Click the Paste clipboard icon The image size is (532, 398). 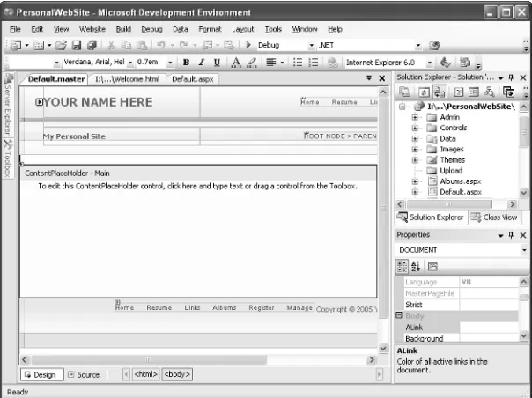pyautogui.click(x=142, y=45)
